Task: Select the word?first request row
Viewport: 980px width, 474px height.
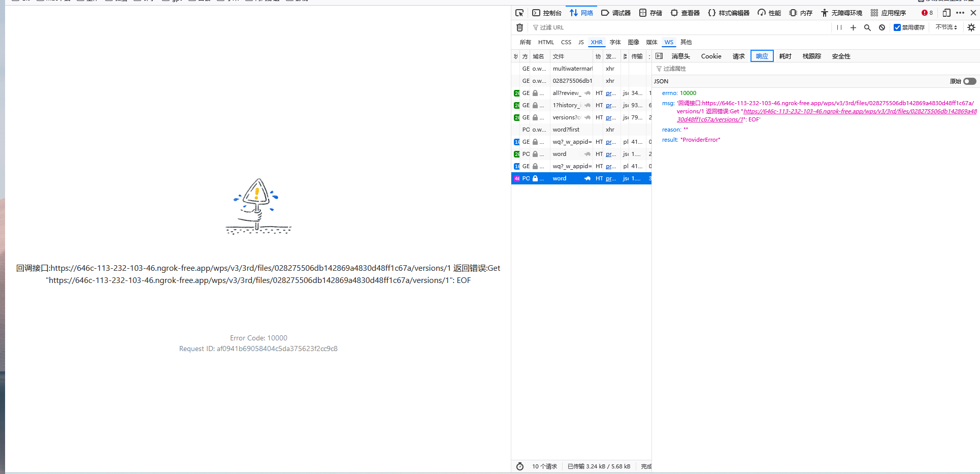Action: pos(581,130)
